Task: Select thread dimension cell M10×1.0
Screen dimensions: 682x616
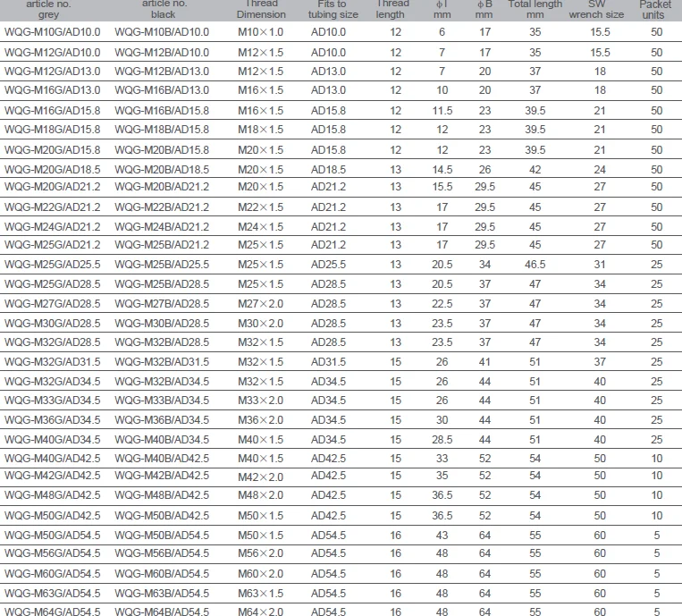Action: 261,32
